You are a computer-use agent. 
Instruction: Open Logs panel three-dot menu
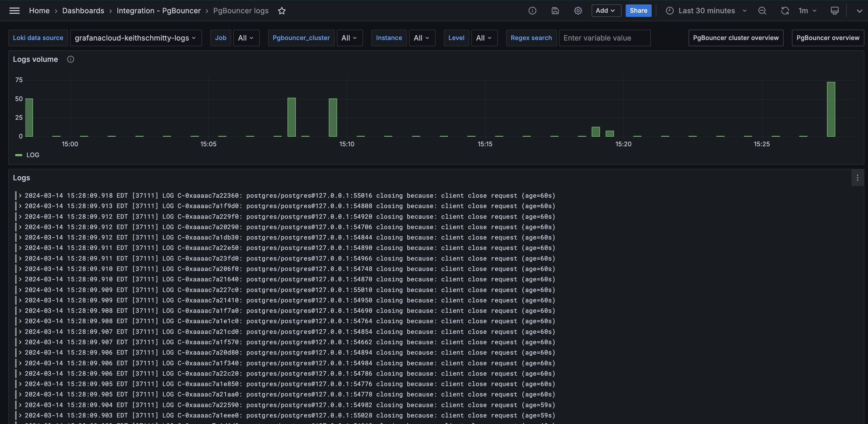coord(857,178)
